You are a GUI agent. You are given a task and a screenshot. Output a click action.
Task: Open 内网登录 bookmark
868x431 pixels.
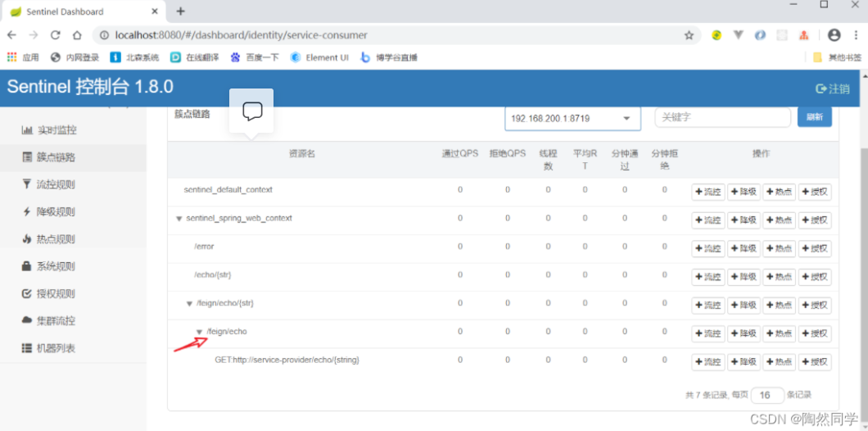[75, 57]
